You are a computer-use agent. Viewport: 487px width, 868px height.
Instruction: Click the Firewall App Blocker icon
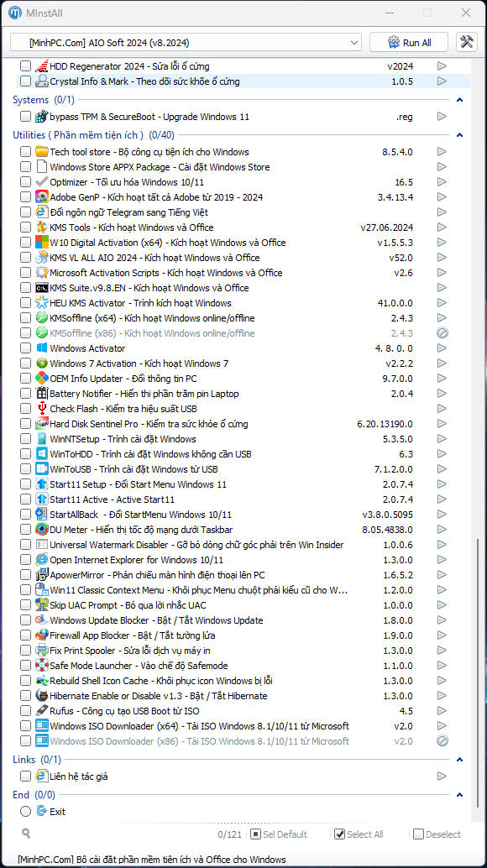coord(41,635)
